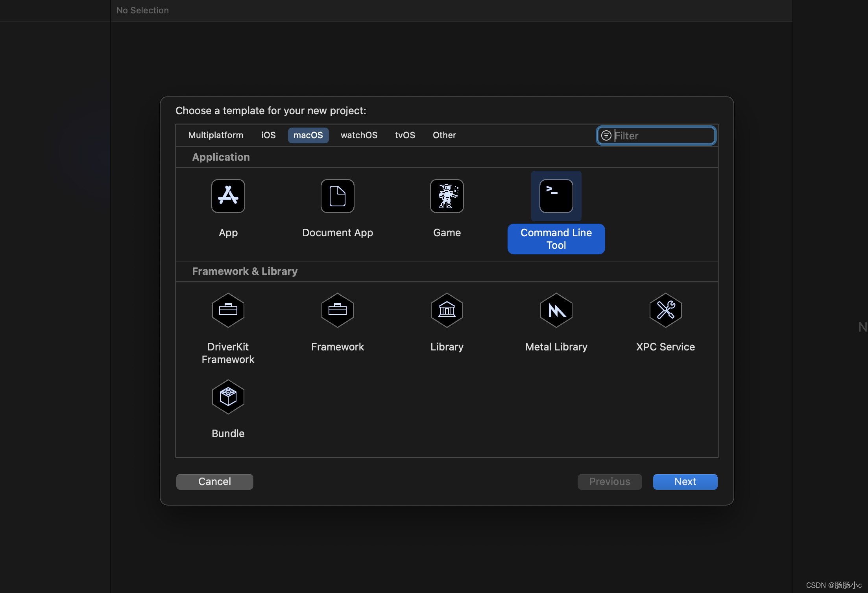Click the Next button
This screenshot has width=868, height=593.
click(x=685, y=482)
